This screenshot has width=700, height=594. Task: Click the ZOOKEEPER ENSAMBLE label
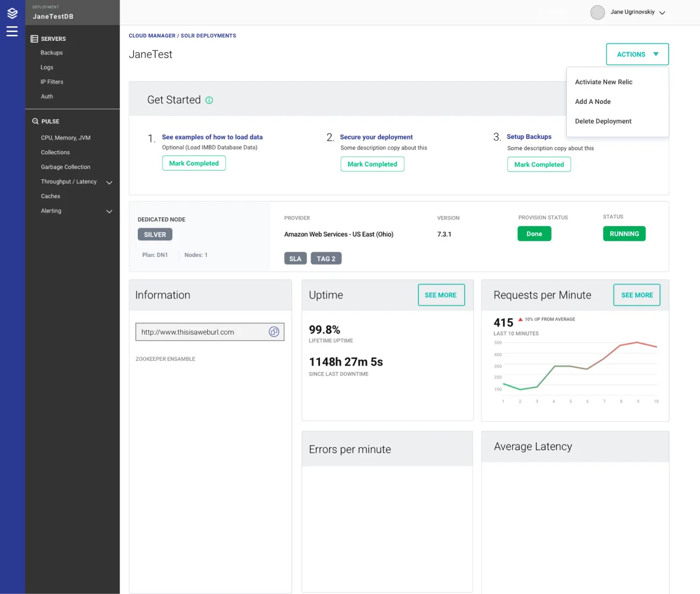[x=165, y=359]
